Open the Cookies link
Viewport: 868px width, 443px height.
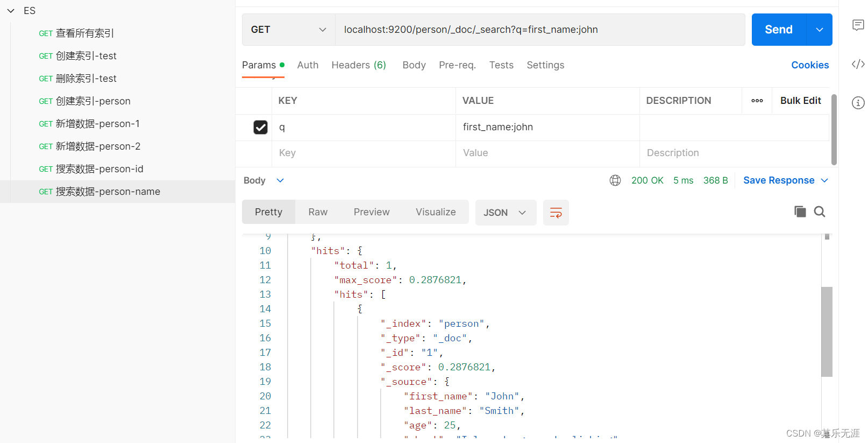[x=810, y=65]
